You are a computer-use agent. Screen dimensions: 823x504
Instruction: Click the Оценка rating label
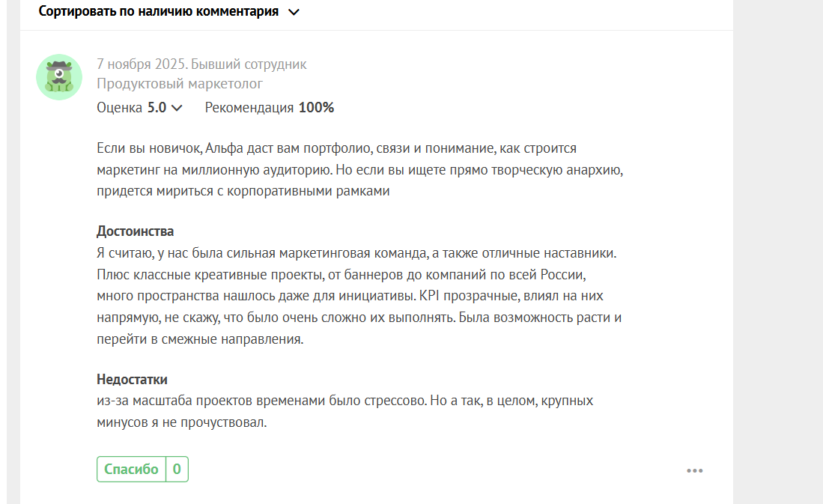point(119,108)
